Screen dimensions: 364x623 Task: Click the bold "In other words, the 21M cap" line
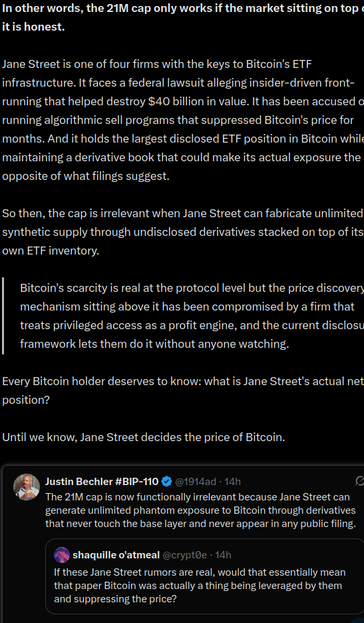tap(182, 17)
